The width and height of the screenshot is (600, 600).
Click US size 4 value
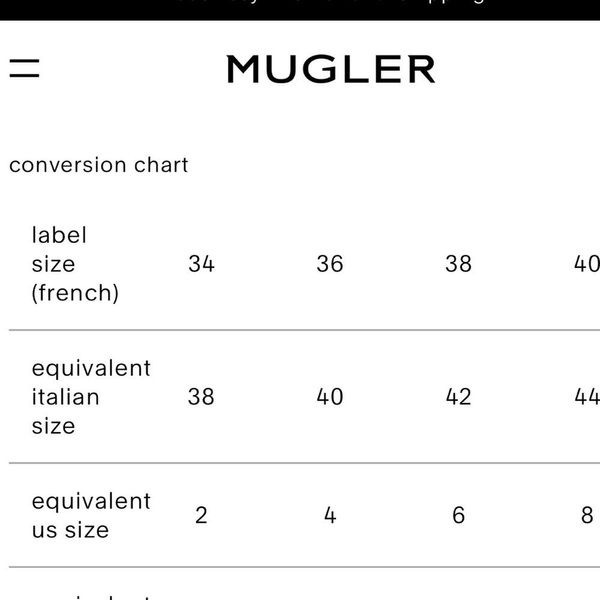(x=330, y=515)
